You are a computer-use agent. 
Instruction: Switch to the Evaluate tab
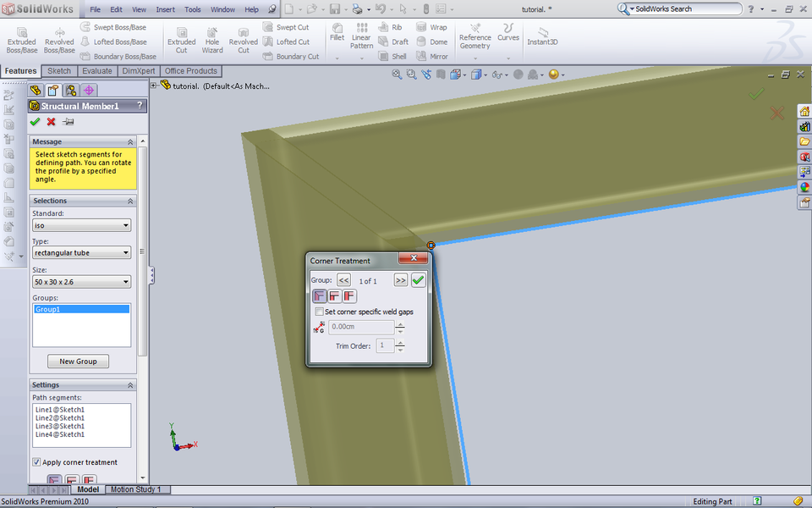[96, 71]
